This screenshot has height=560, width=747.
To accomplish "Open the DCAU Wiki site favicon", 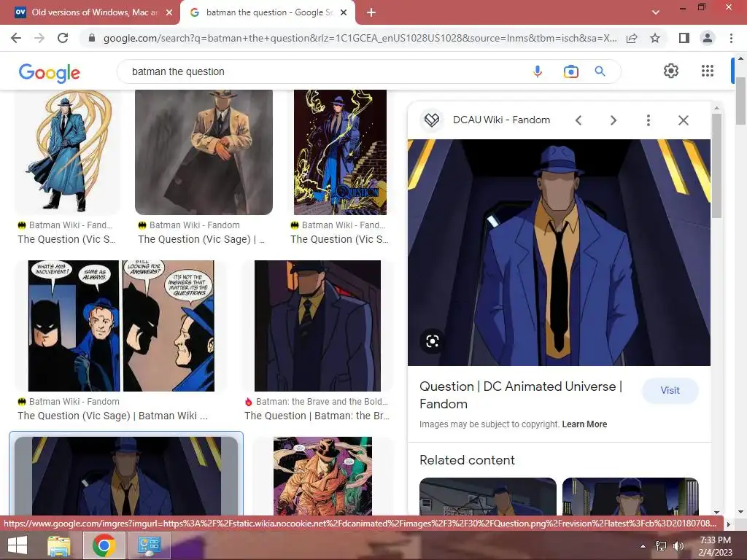I will click(432, 120).
